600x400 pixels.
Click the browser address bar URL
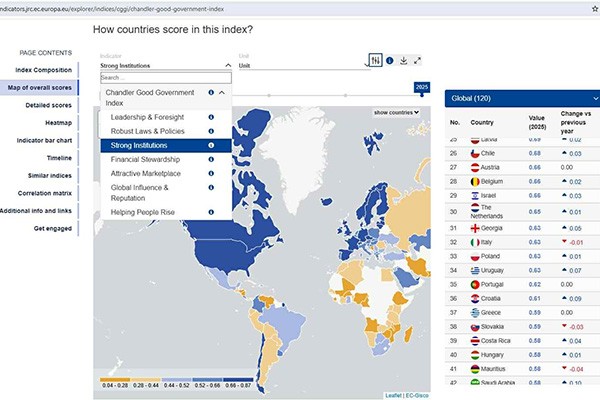(x=112, y=9)
